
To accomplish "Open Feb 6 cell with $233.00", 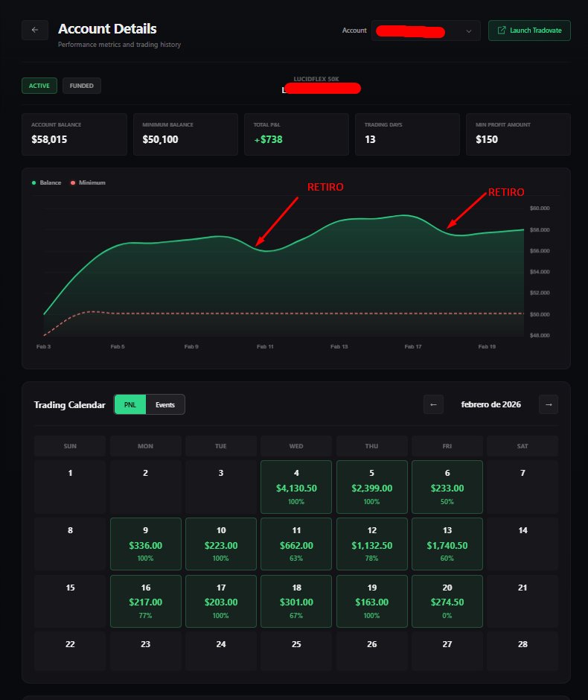I will click(447, 487).
